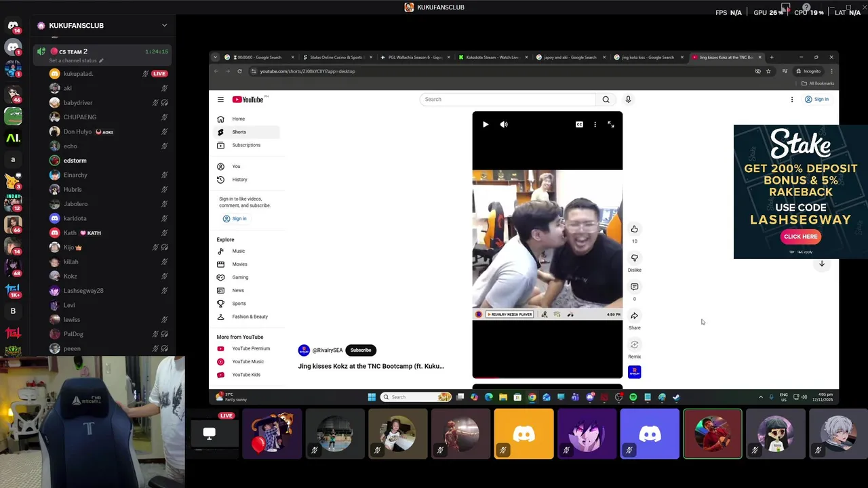Go back in Chrome

(x=216, y=71)
